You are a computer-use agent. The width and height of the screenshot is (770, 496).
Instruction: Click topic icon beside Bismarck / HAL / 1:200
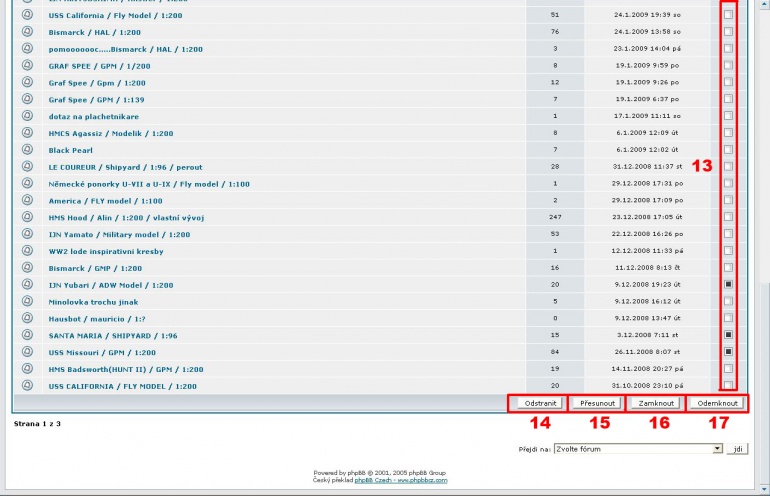28,31
